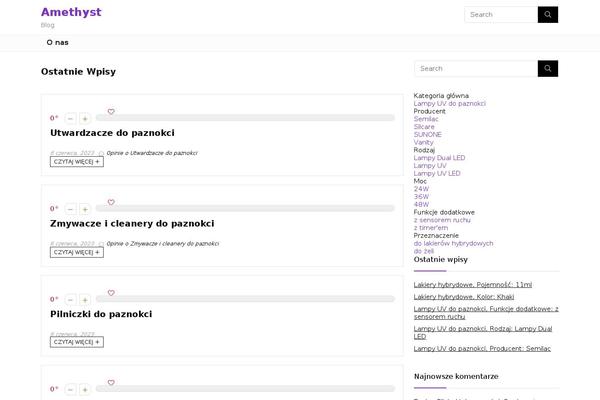Open Opinie o Zmywacze i cleanery link
The image size is (600, 400).
pos(163,243)
